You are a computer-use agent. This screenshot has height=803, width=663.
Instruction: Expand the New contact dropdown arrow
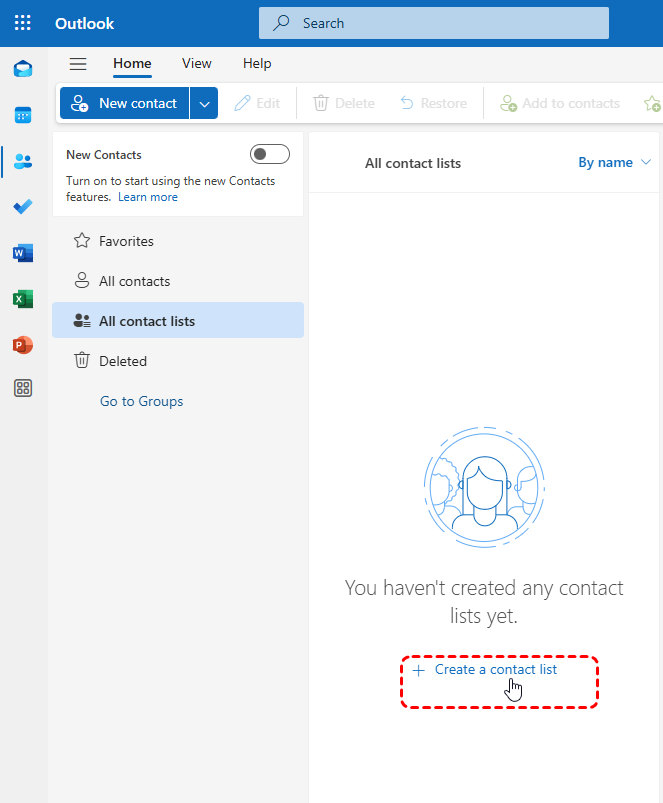[204, 103]
